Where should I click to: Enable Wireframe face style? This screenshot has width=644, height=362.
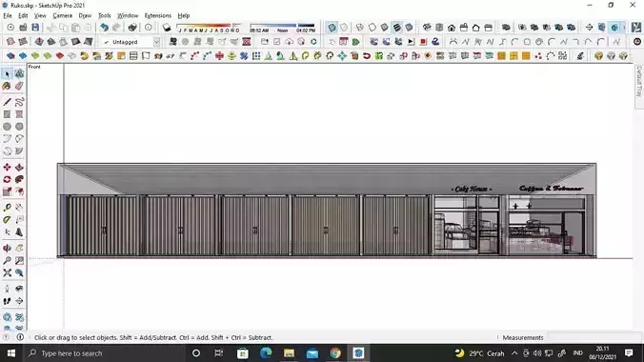tap(360, 28)
